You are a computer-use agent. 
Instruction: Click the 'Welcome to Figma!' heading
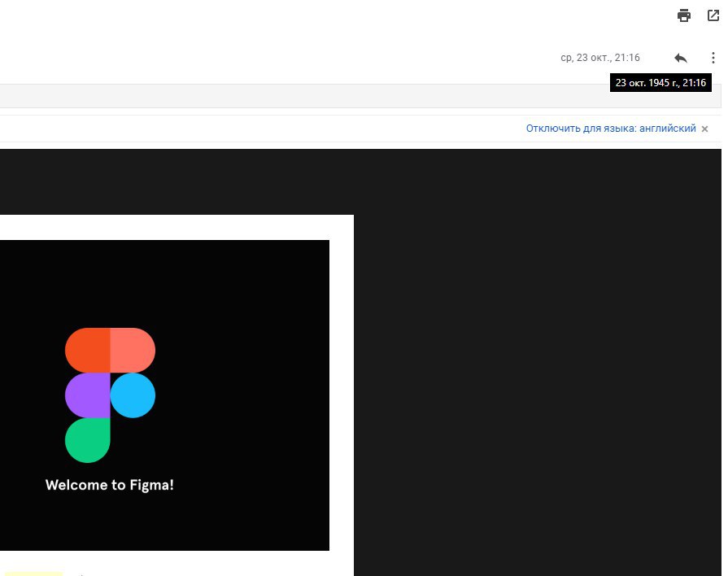pos(110,485)
